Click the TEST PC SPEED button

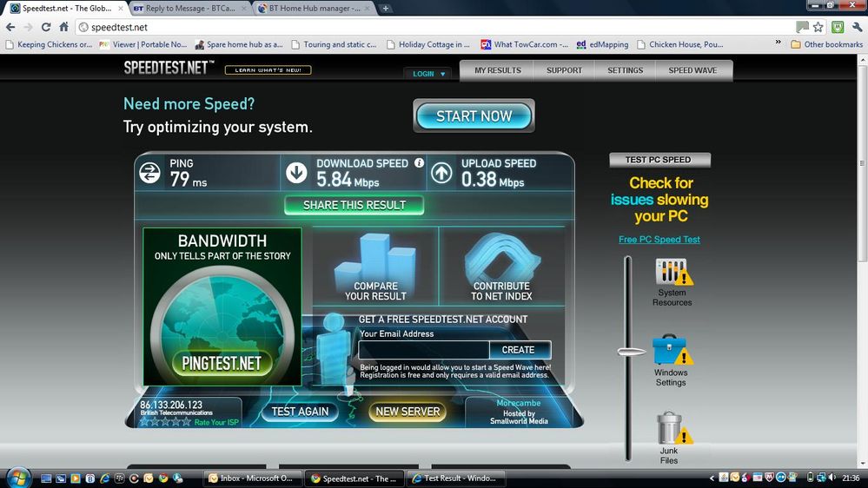[x=659, y=160]
